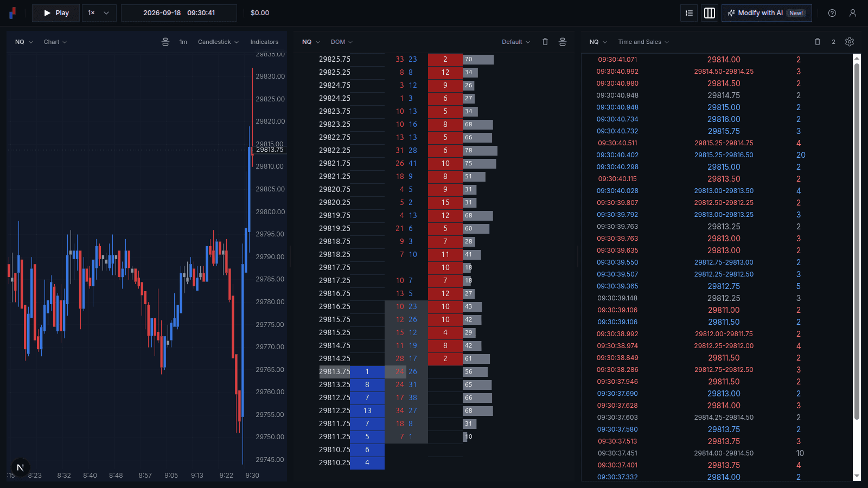Click Time and Sales trash icon

(x=818, y=42)
